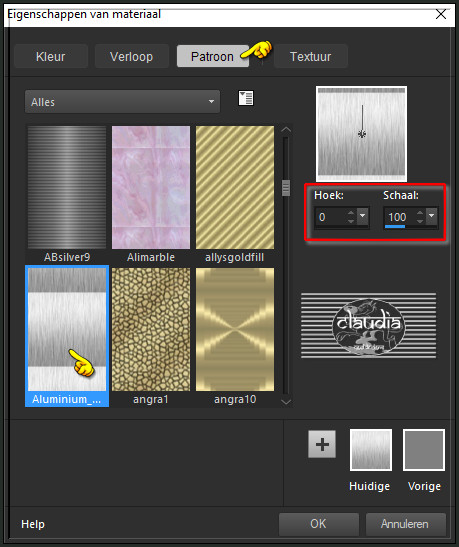This screenshot has width=459, height=547.
Task: Select the Alimarble pattern thumbnail
Action: [x=151, y=187]
